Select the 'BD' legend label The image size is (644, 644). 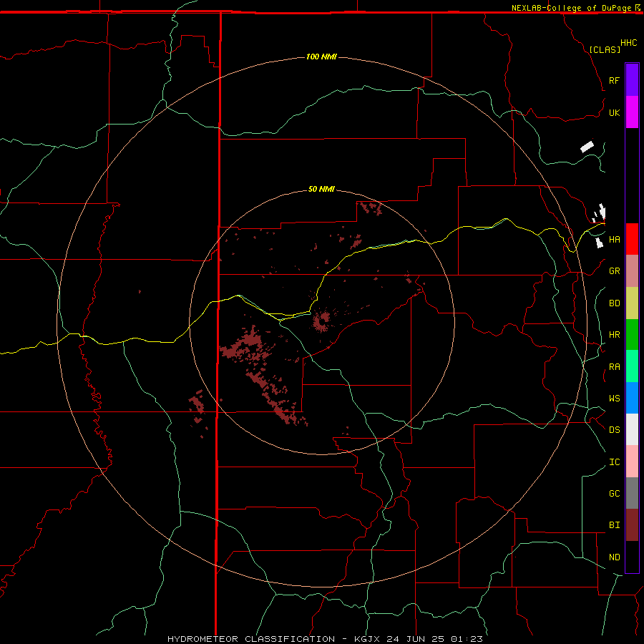point(614,303)
